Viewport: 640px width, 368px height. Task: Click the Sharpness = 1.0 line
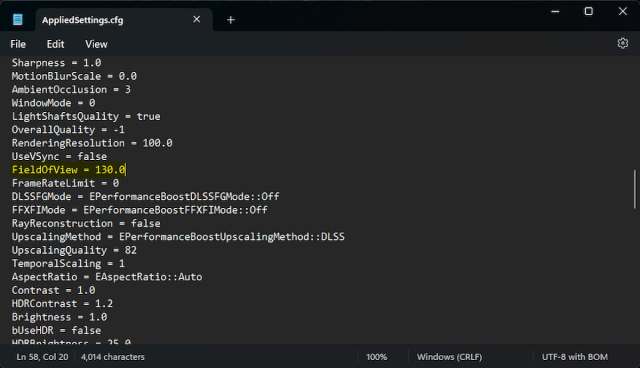[56, 63]
